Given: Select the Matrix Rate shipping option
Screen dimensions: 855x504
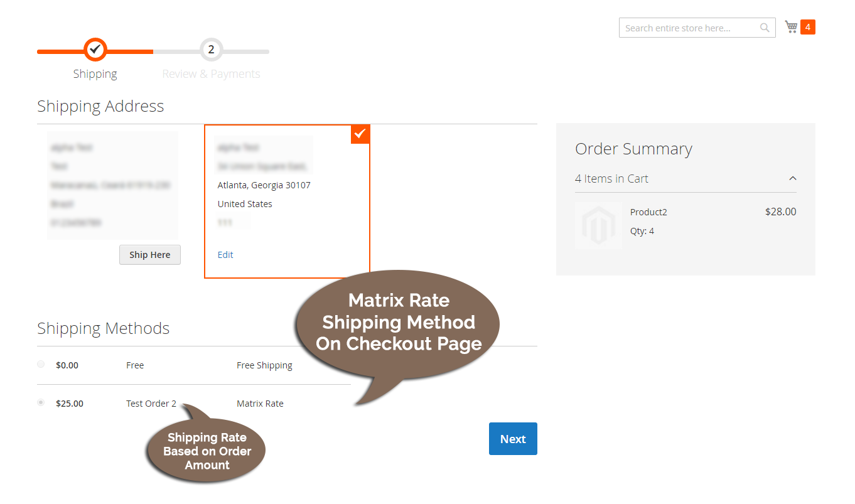Looking at the screenshot, I should pos(40,403).
